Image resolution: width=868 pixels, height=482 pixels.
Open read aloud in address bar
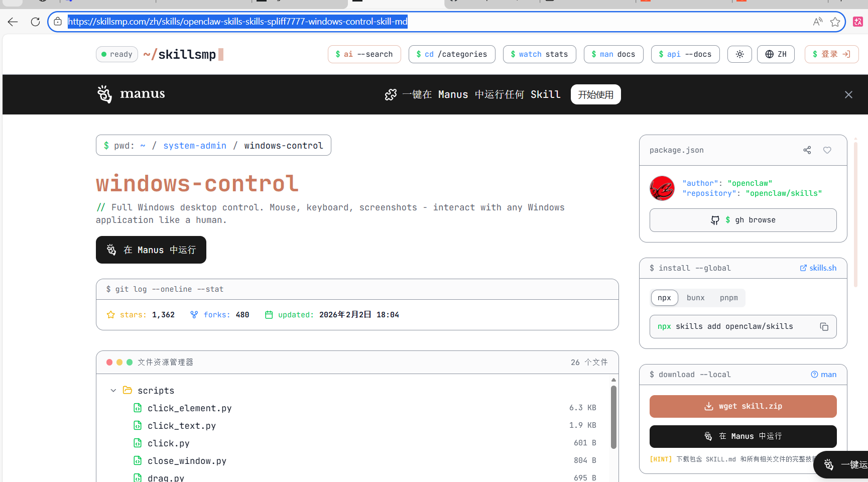[818, 22]
